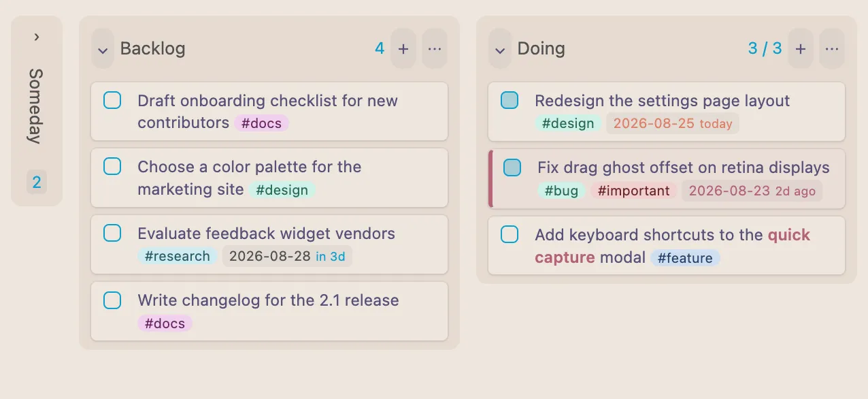
Task: Toggle Redesign the settings page layout checkbox
Action: click(510, 101)
